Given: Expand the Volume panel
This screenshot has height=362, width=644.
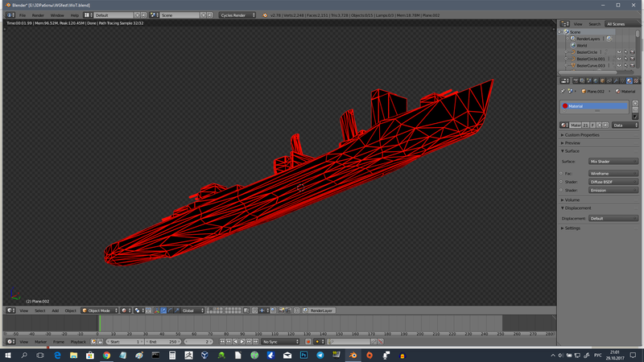Looking at the screenshot, I should pos(572,200).
